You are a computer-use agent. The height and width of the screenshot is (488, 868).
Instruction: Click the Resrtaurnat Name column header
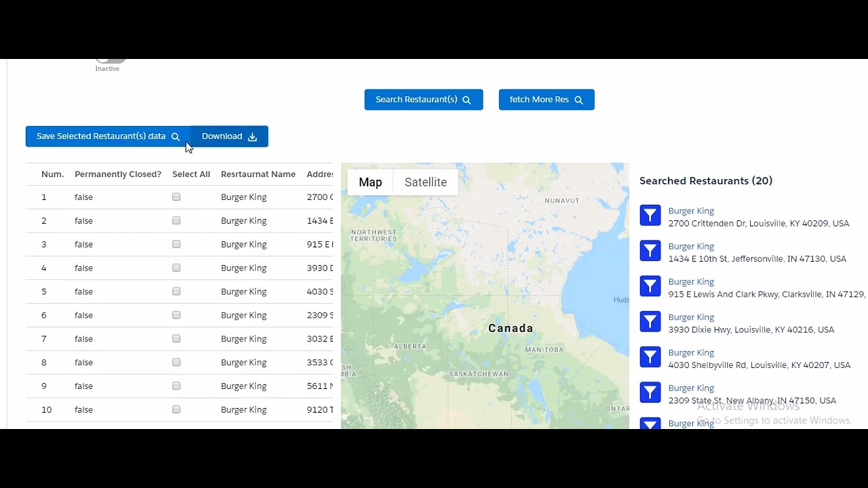(x=258, y=174)
